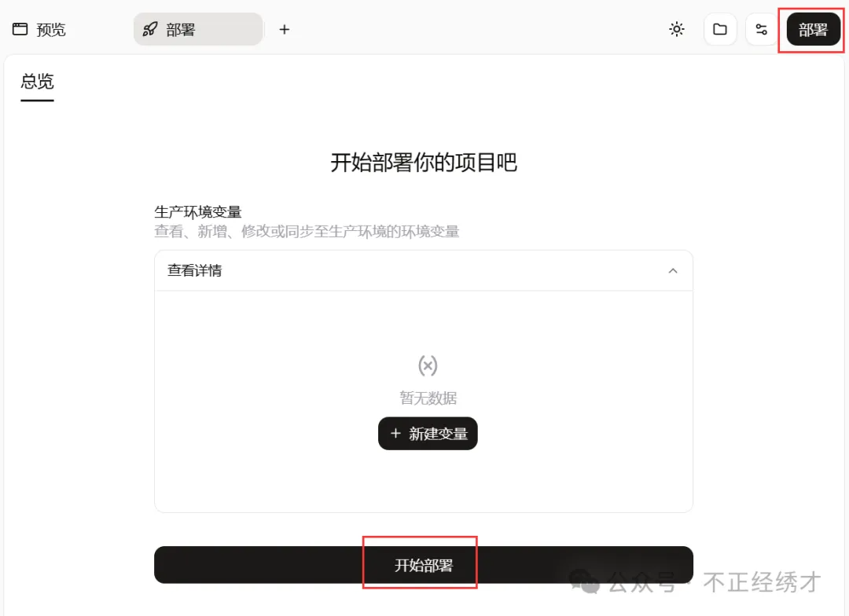849x616 pixels.
Task: Start deployment with 开始部署 button
Action: (424, 565)
